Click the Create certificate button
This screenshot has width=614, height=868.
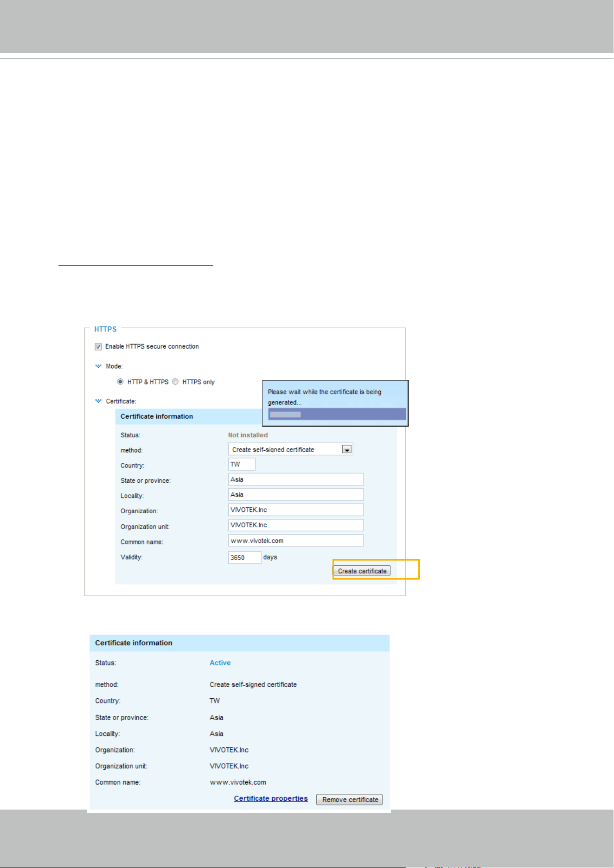point(362,571)
